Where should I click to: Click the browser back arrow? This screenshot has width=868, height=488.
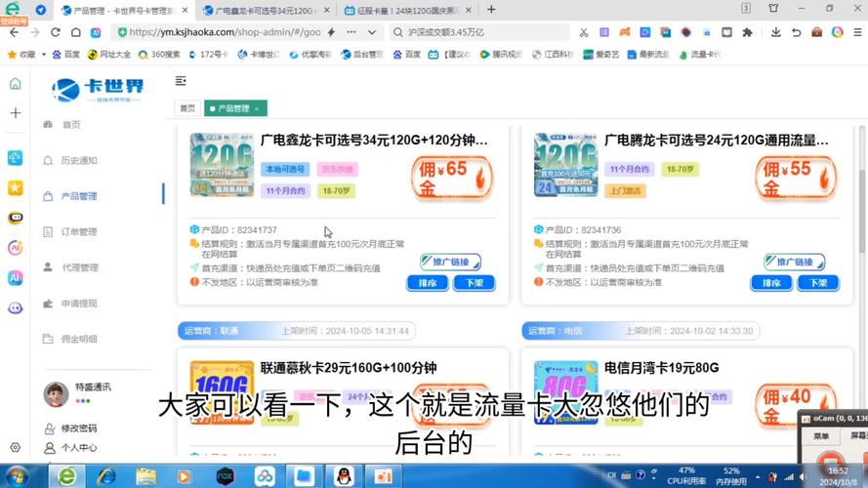[x=15, y=32]
